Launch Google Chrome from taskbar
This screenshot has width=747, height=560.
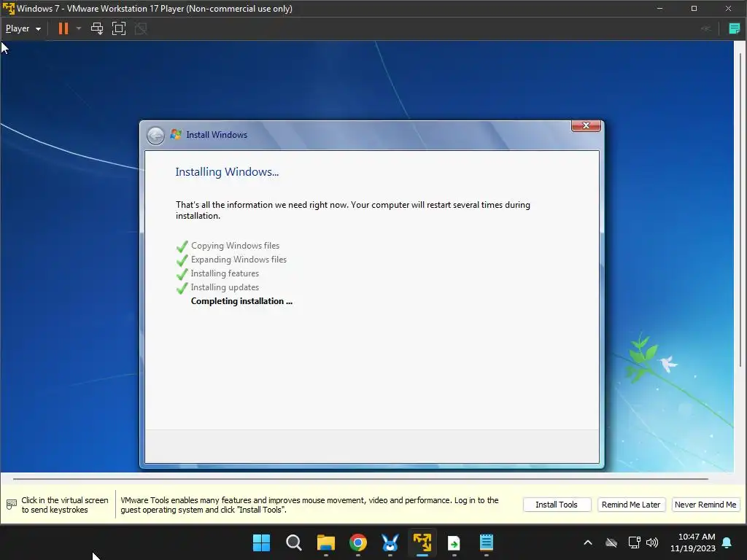point(357,542)
